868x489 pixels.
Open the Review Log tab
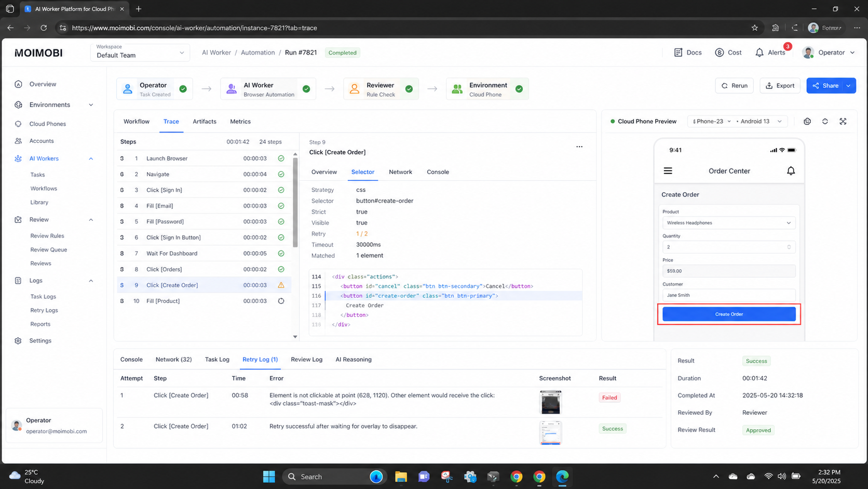point(306,360)
